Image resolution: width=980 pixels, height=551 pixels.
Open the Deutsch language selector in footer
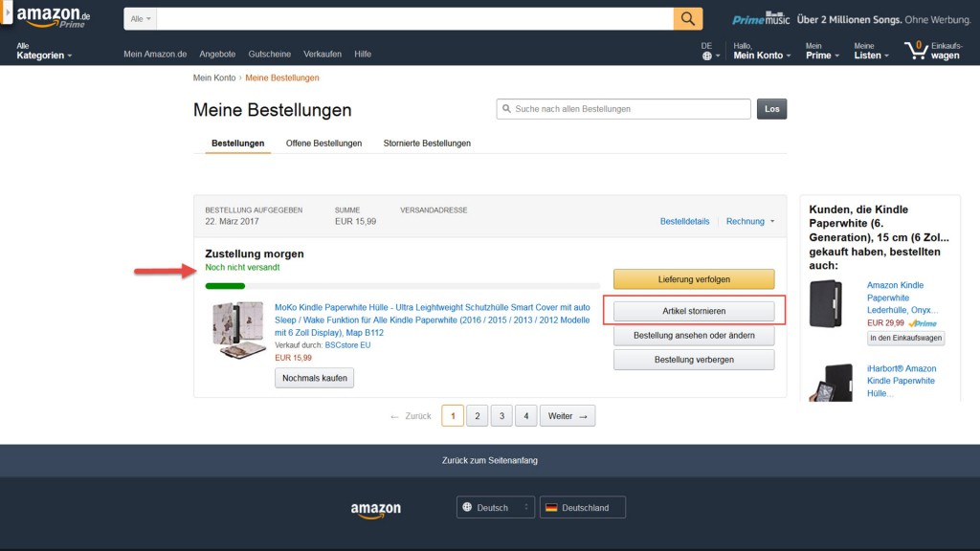tap(496, 507)
